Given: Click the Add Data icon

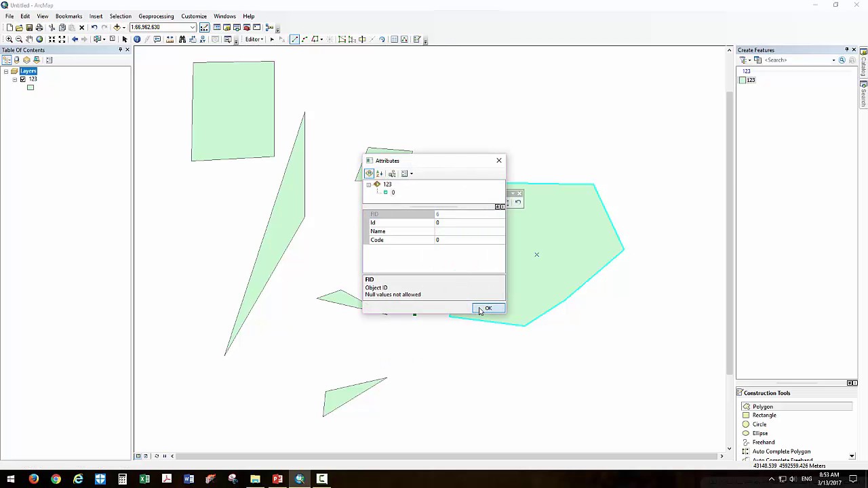Looking at the screenshot, I should click(x=117, y=27).
